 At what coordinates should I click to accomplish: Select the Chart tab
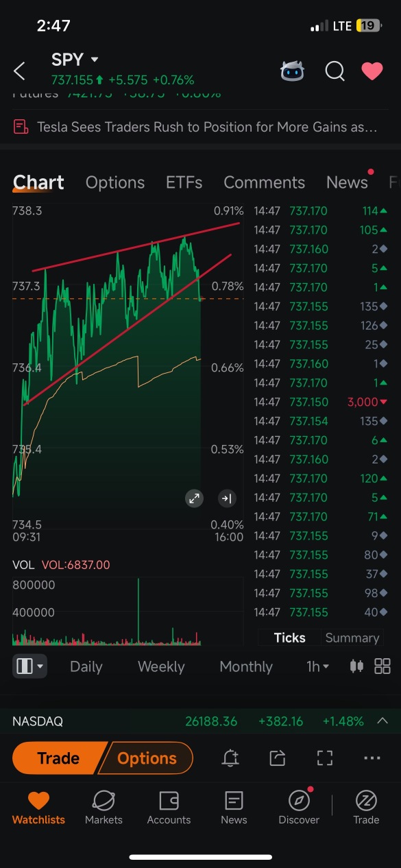[x=38, y=182]
